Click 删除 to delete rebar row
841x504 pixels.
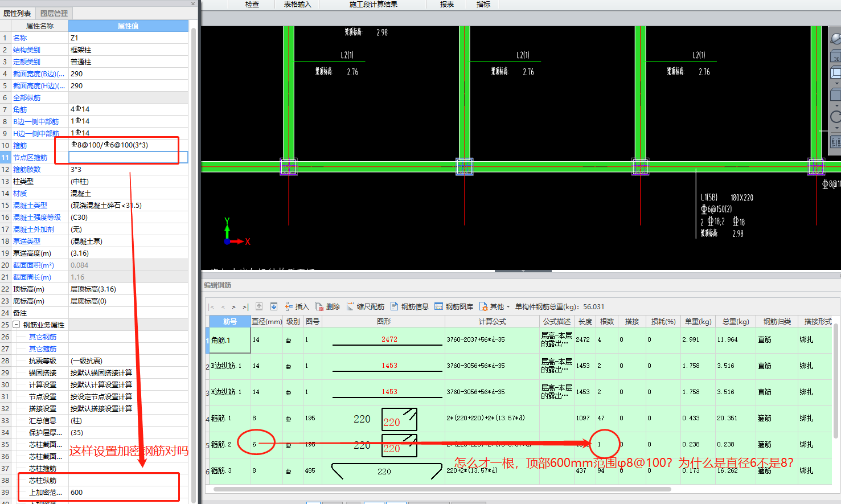click(327, 306)
